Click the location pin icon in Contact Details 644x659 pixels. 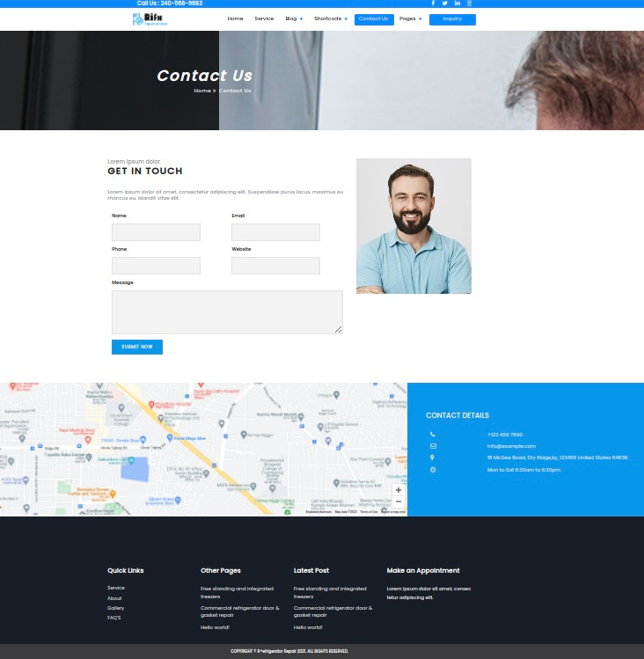tap(432, 458)
